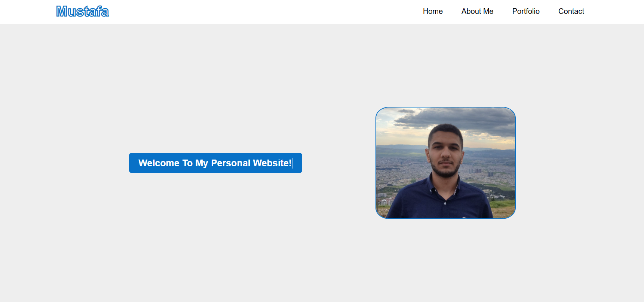Screen dimensions: 644x303
Task: Open the Portfolio menu item
Action: coord(526,11)
